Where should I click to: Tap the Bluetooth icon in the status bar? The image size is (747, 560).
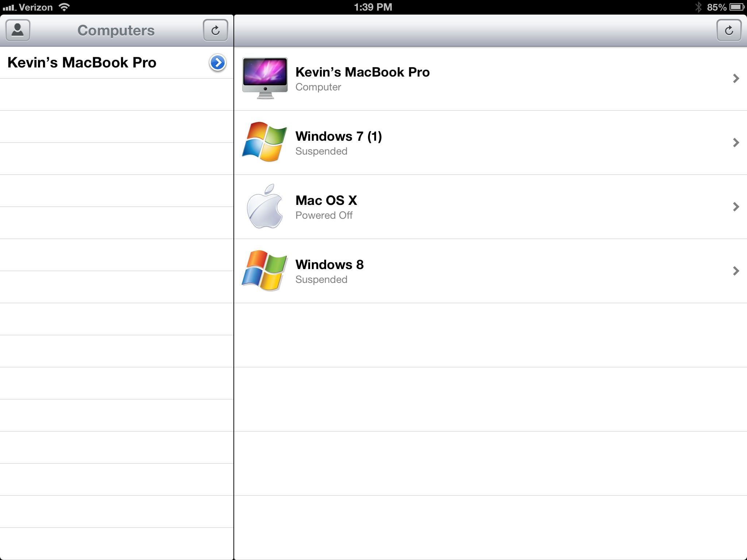coord(698,7)
